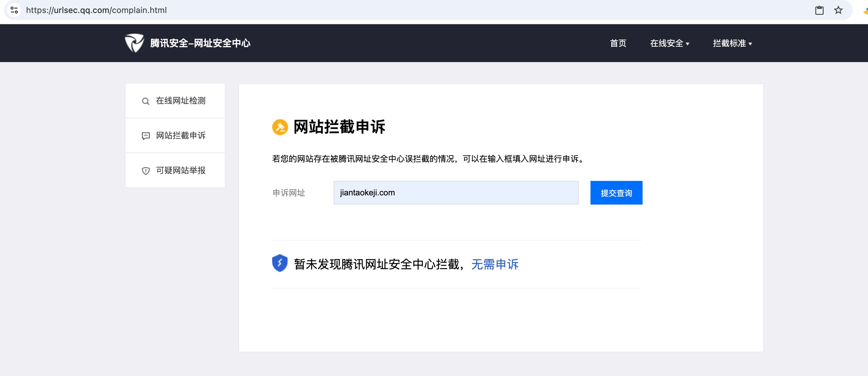This screenshot has height=376, width=868.
Task: Click the browser URL address text
Action: (x=96, y=10)
